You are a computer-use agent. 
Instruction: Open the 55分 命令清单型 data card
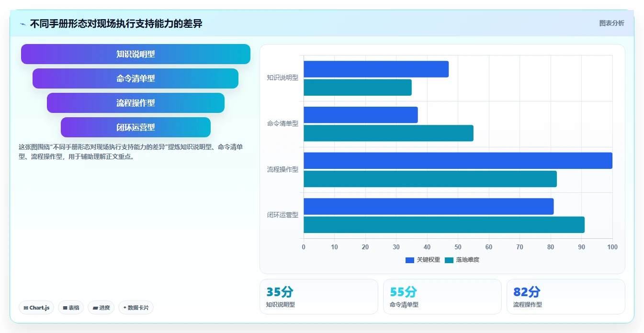pos(442,297)
